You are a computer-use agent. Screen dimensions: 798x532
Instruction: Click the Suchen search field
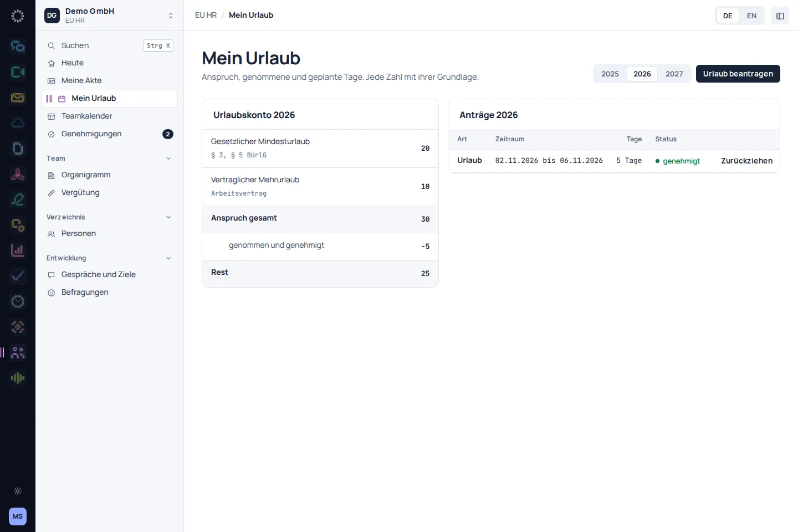pos(109,45)
